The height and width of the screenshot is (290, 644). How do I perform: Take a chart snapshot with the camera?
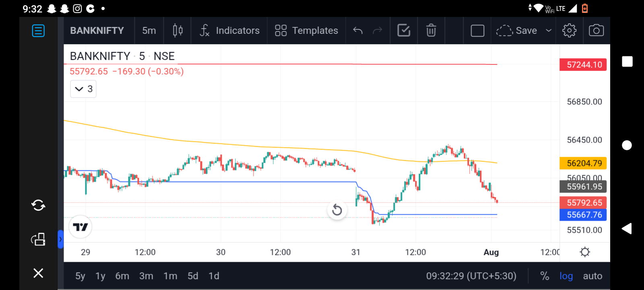coord(596,31)
